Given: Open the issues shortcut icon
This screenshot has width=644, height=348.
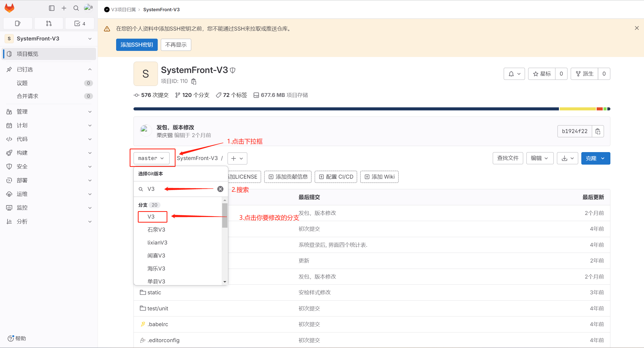Looking at the screenshot, I should tap(18, 23).
